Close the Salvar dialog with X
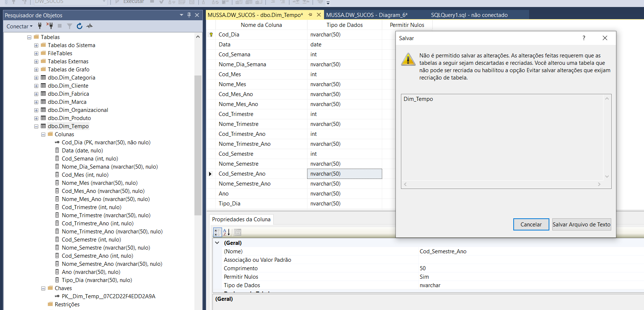This screenshot has height=310, width=644. tap(605, 38)
